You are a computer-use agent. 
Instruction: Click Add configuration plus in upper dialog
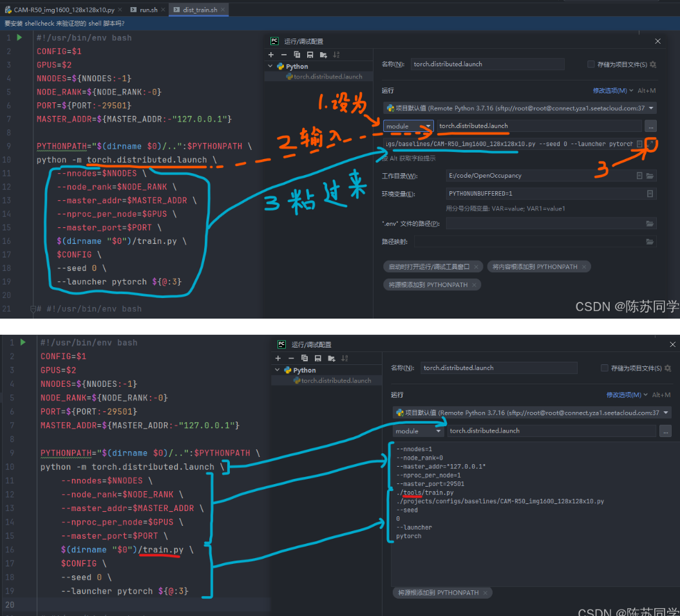pos(271,55)
